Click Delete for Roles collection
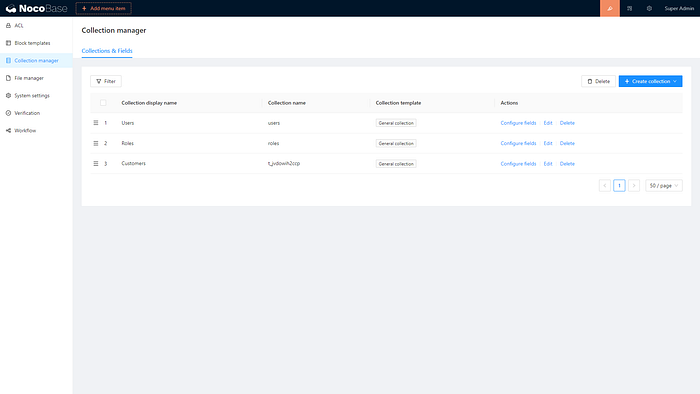Image resolution: width=700 pixels, height=394 pixels. [567, 143]
